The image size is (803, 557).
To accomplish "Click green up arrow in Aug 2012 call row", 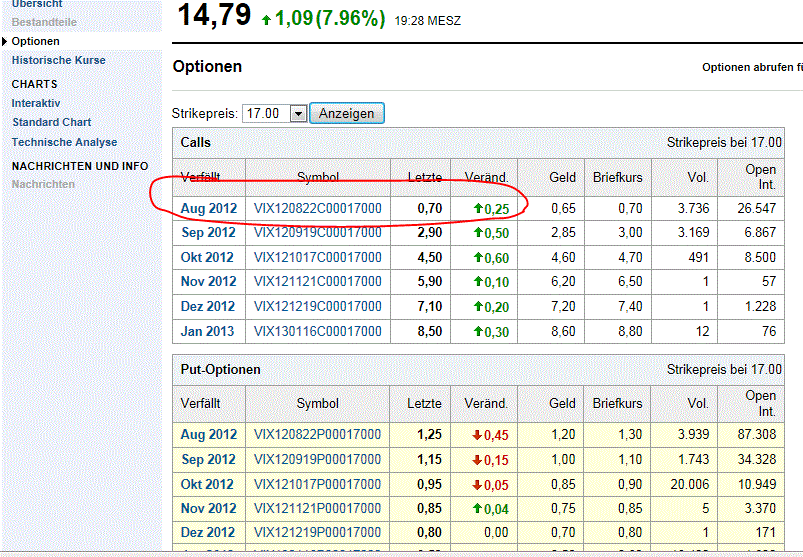I will [479, 208].
